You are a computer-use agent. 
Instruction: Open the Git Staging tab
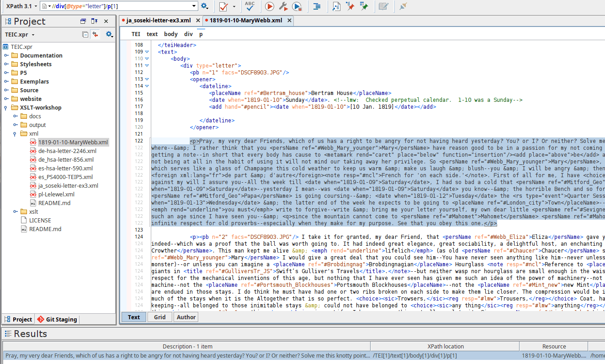(57, 320)
